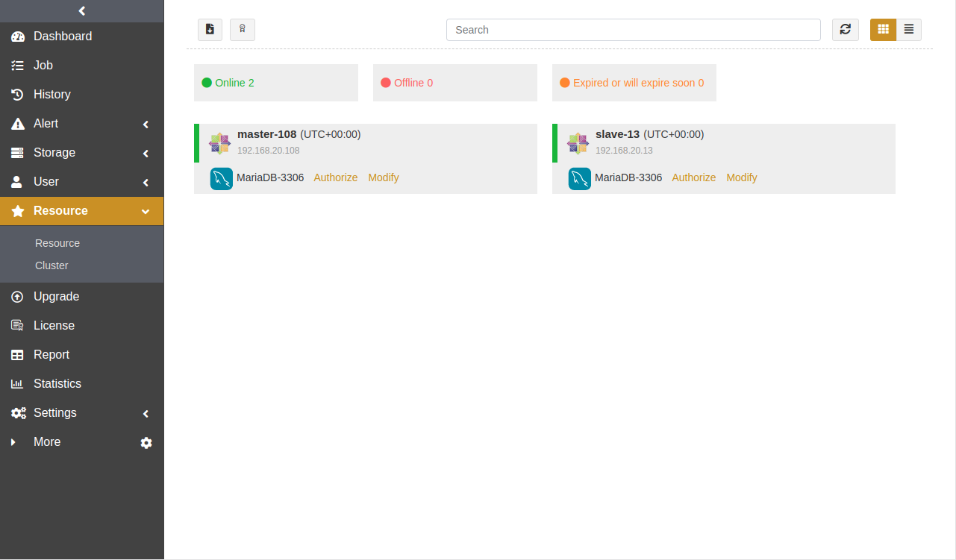The image size is (956, 560).
Task: Modify MariaDB-3306 on slave-13
Action: click(742, 177)
